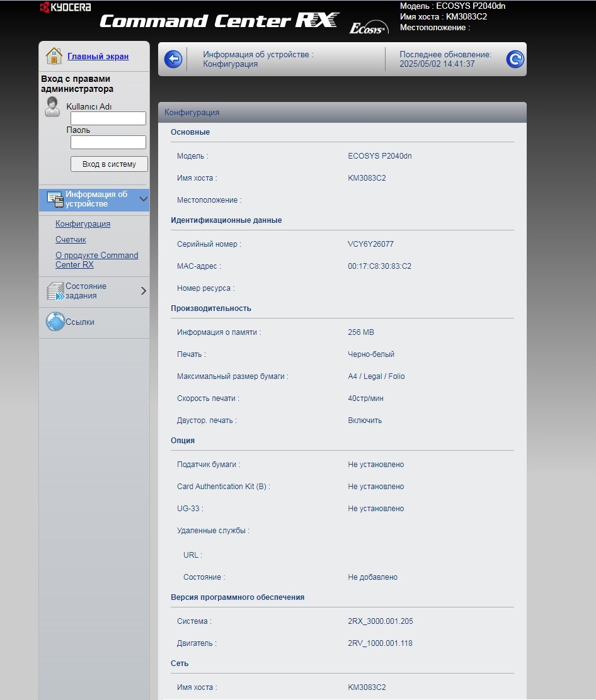Open the Главный экран link
The width and height of the screenshot is (596, 700).
(98, 56)
